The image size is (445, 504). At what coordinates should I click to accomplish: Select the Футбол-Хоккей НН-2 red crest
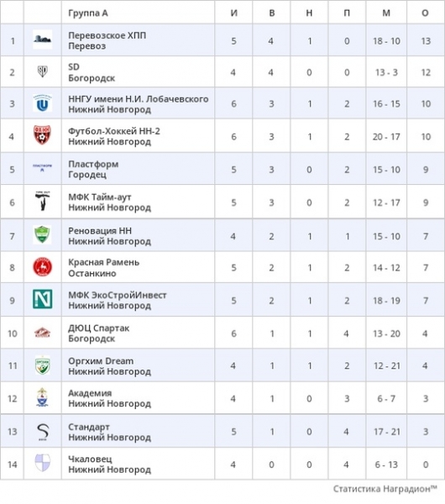(43, 134)
